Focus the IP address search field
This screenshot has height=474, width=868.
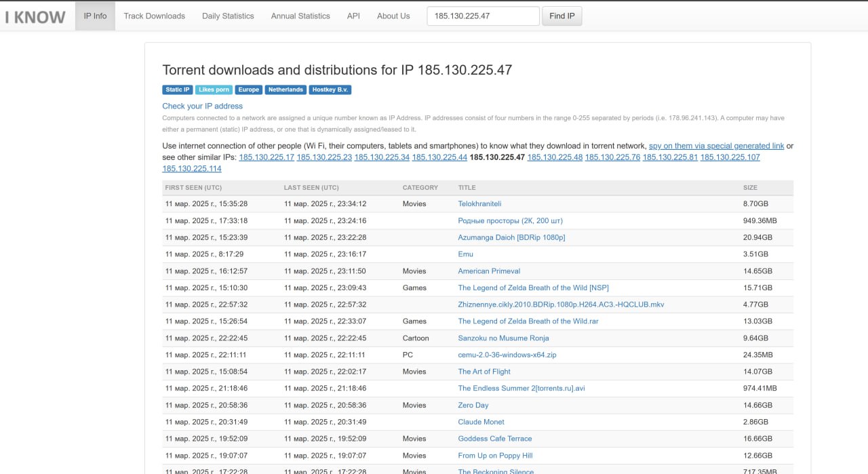[x=483, y=16]
